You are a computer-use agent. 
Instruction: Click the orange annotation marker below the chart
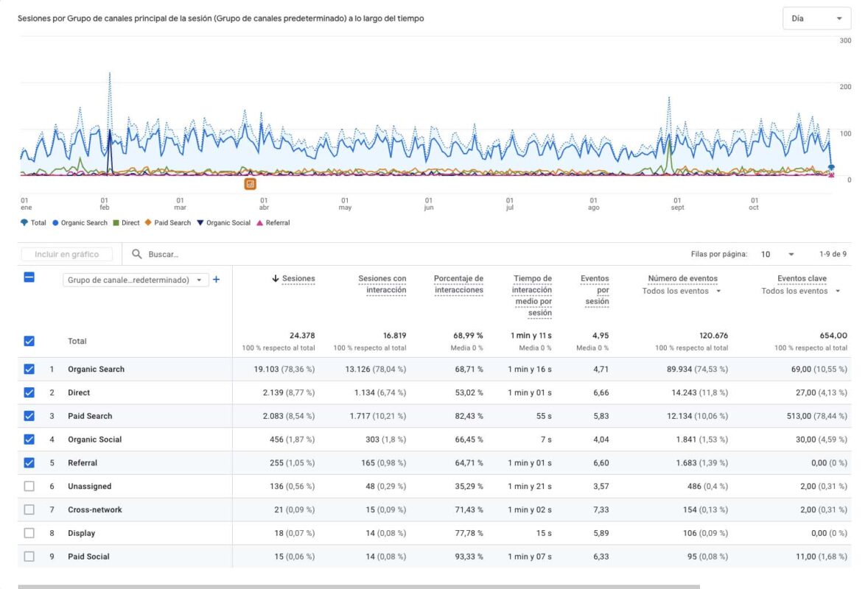click(x=251, y=183)
